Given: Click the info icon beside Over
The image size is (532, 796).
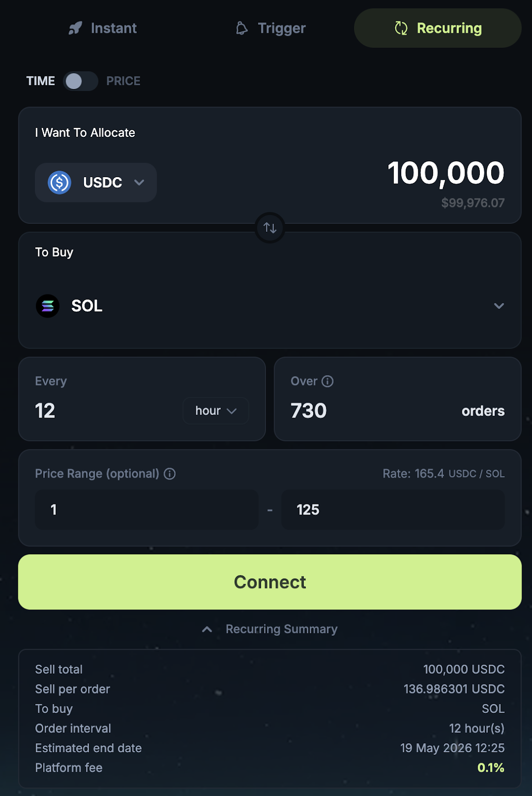Looking at the screenshot, I should click(328, 381).
